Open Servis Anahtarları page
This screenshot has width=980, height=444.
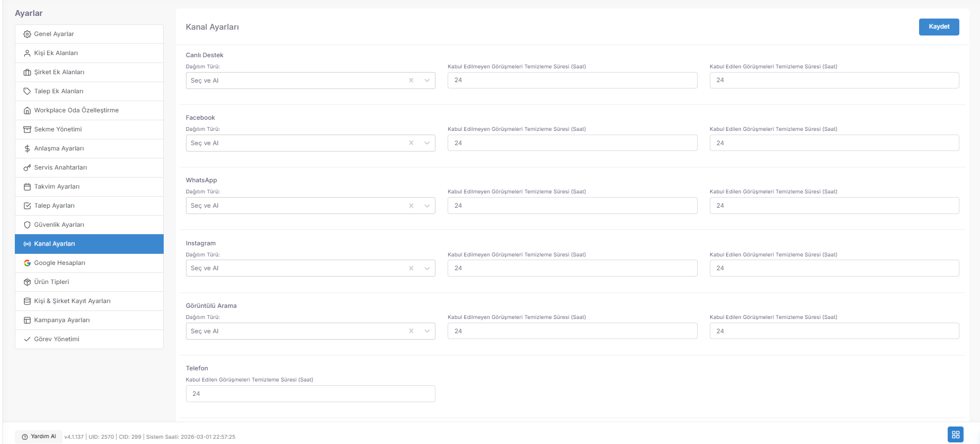click(89, 167)
